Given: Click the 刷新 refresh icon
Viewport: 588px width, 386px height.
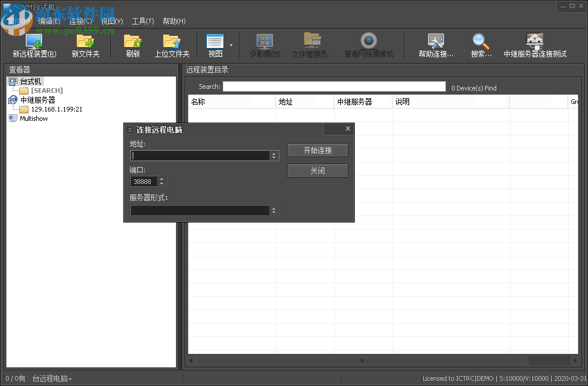Looking at the screenshot, I should pos(133,42).
